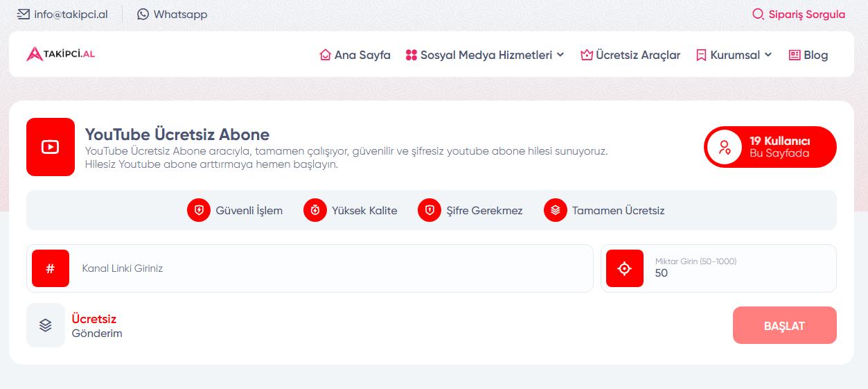Click the Tamamen Ücretsiz layers icon
Screen dimensions: 868x389
point(556,210)
